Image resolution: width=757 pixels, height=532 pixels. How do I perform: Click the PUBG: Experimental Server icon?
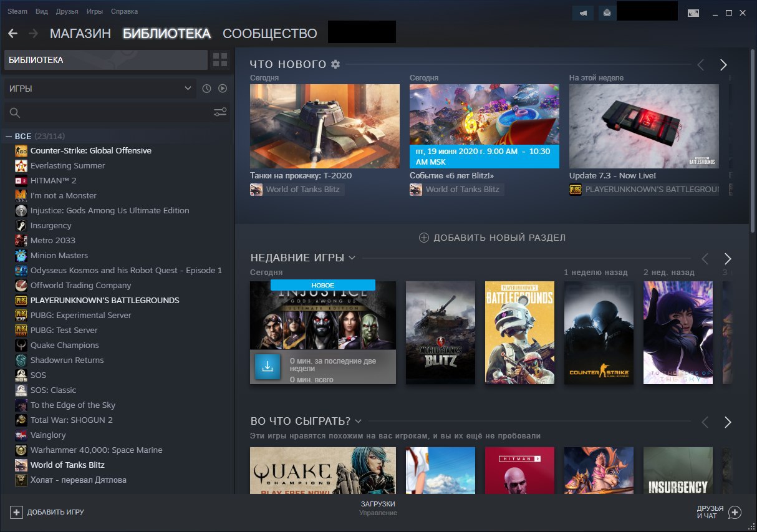[x=21, y=316]
